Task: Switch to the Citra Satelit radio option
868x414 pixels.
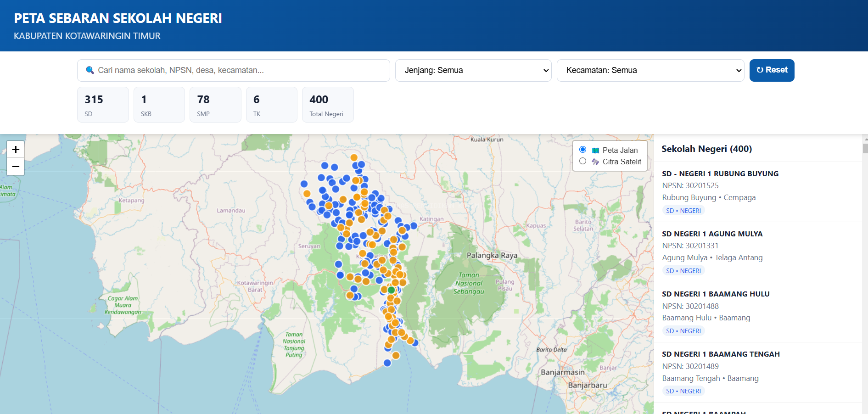Action: 582,161
